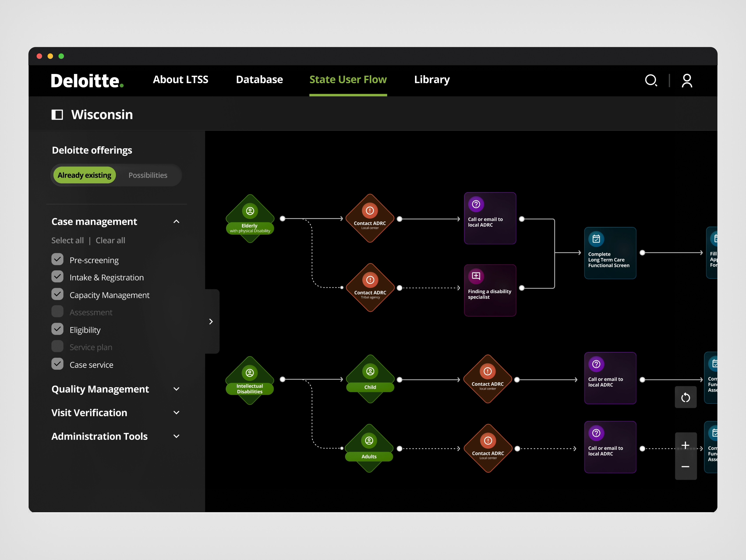Viewport: 746px width, 560px height.
Task: Open the Library tab
Action: point(432,80)
